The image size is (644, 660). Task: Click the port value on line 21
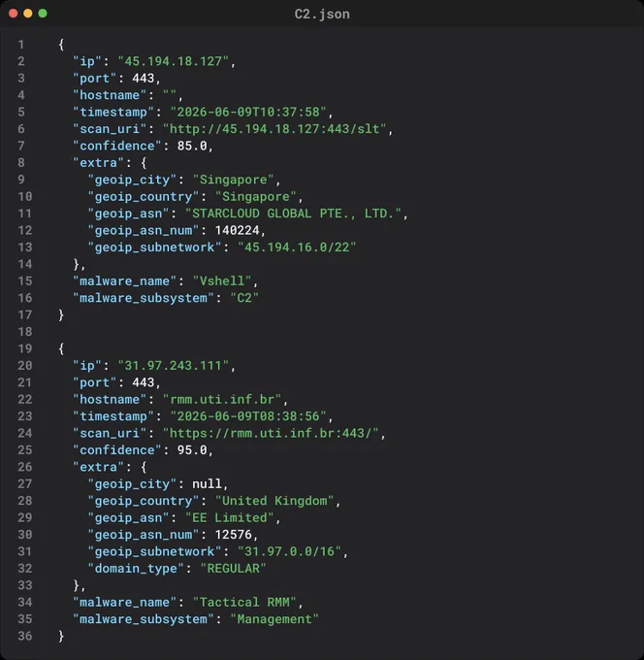pyautogui.click(x=143, y=382)
